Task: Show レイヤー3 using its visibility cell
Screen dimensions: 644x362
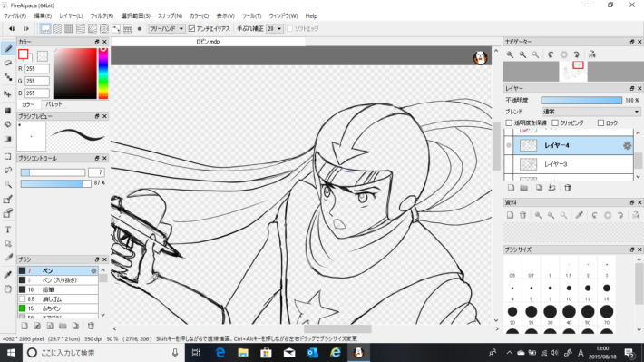Action: [x=509, y=164]
